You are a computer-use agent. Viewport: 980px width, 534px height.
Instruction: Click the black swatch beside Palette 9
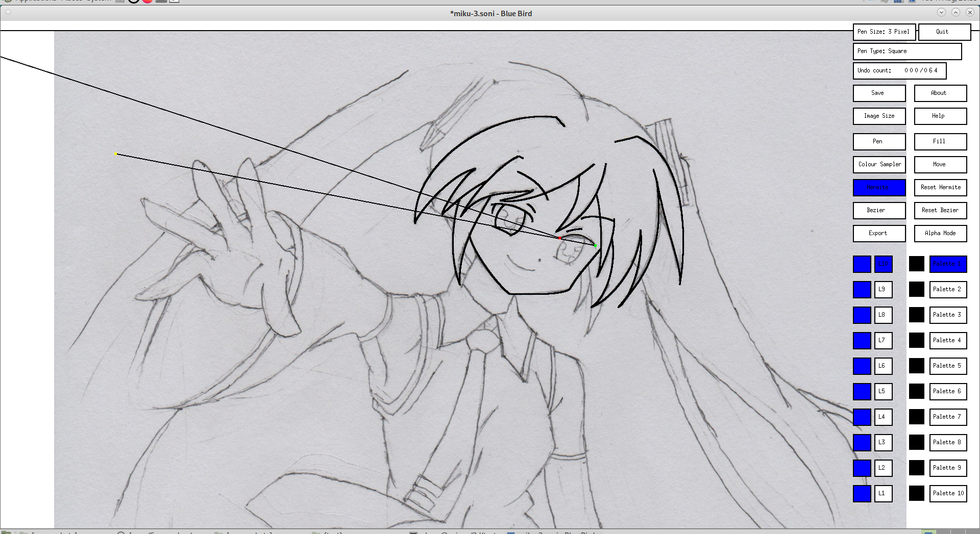pyautogui.click(x=917, y=468)
